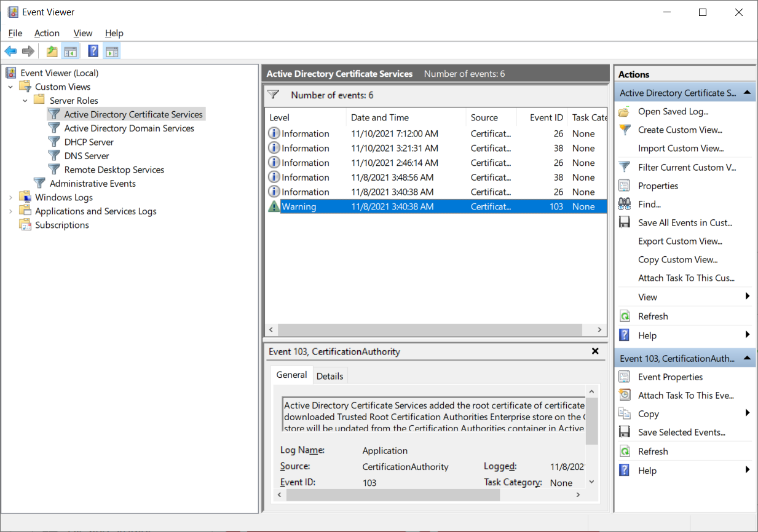Open the upper Help submenu arrow

[748, 335]
